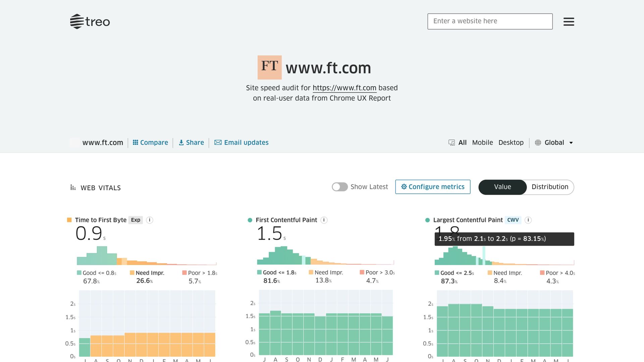Image resolution: width=644 pixels, height=362 pixels.
Task: Open the https://www.ft.com link
Action: pos(344,88)
